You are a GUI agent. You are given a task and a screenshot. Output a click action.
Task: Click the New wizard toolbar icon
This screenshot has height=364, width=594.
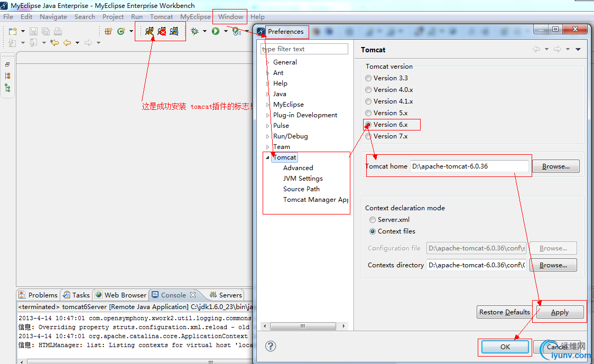click(13, 31)
